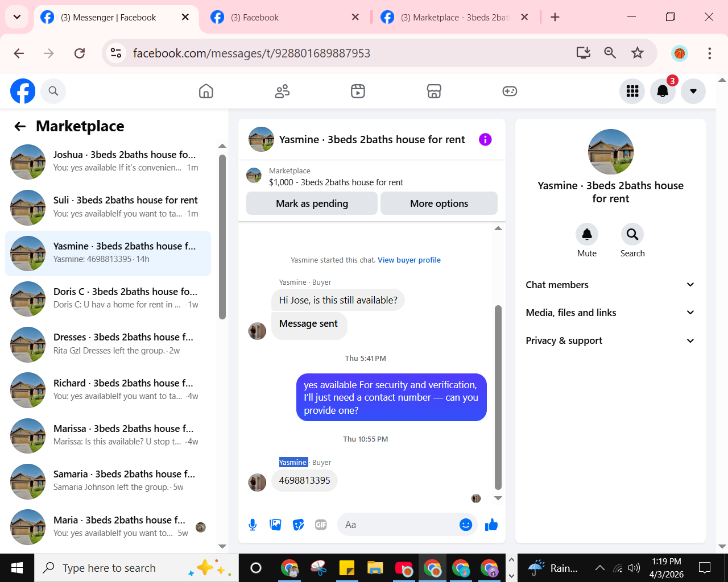Open the Gaming controller icon

point(510,91)
